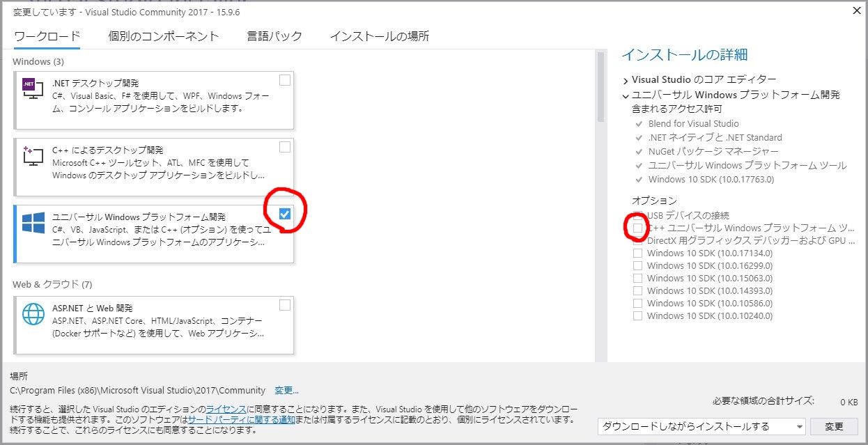Open the 言語パック tab
This screenshot has height=445, width=868.
pos(274,38)
